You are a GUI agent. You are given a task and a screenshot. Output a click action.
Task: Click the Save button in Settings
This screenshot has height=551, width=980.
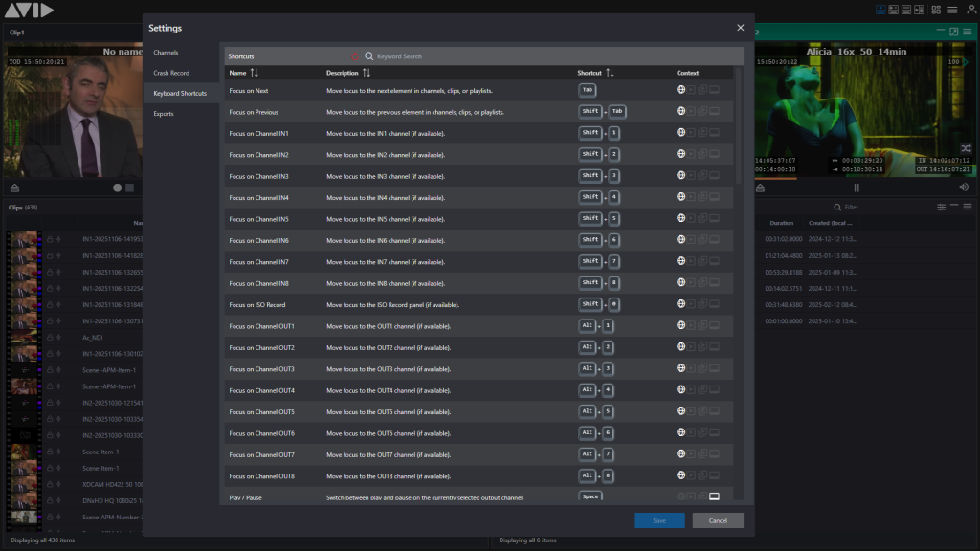click(658, 520)
